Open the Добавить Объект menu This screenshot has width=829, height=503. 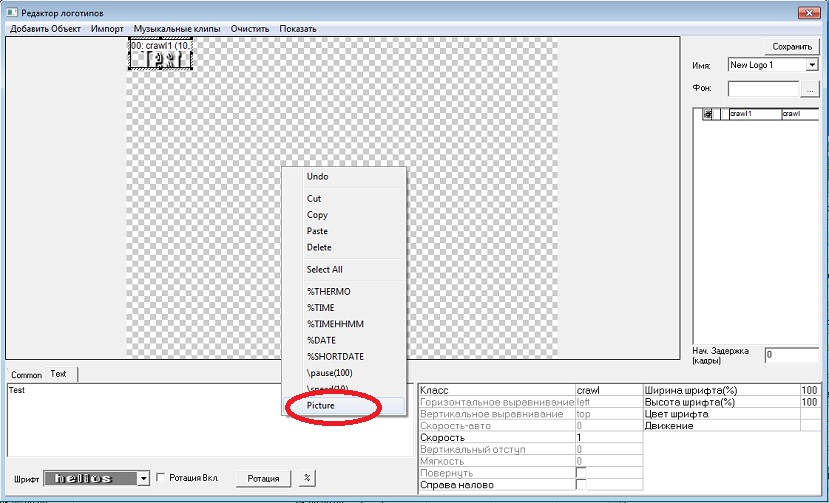coord(45,29)
